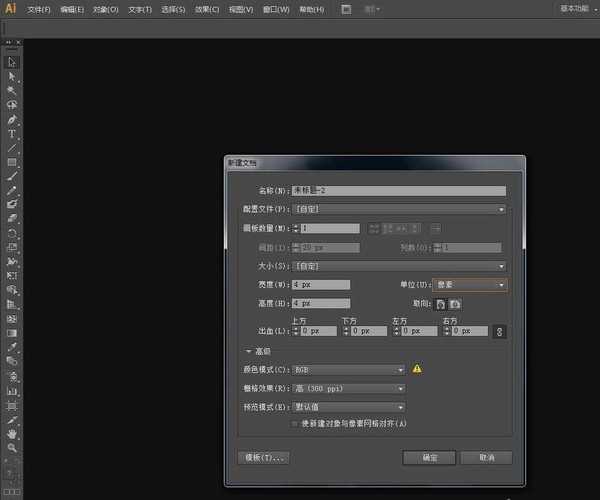Collapse the tools panel with double-arrow icon
Image resolution: width=600 pixels, height=500 pixels.
(8, 42)
